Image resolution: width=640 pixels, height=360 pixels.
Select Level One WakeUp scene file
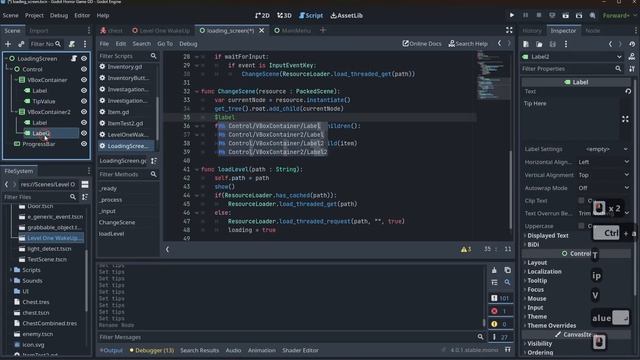click(x=51, y=238)
